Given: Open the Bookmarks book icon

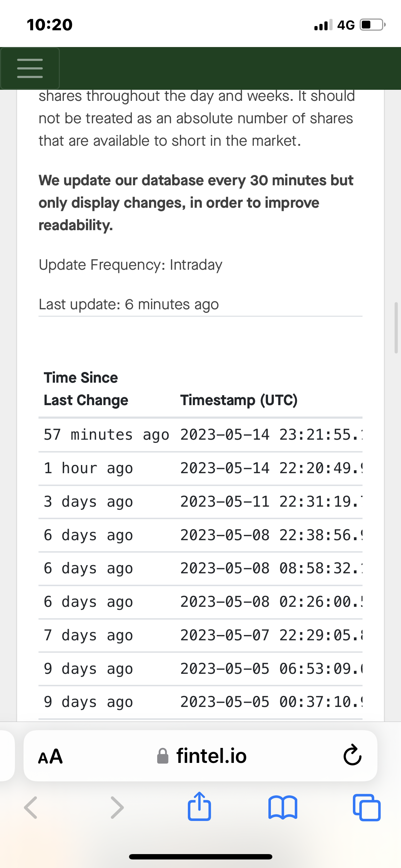Looking at the screenshot, I should 282,807.
